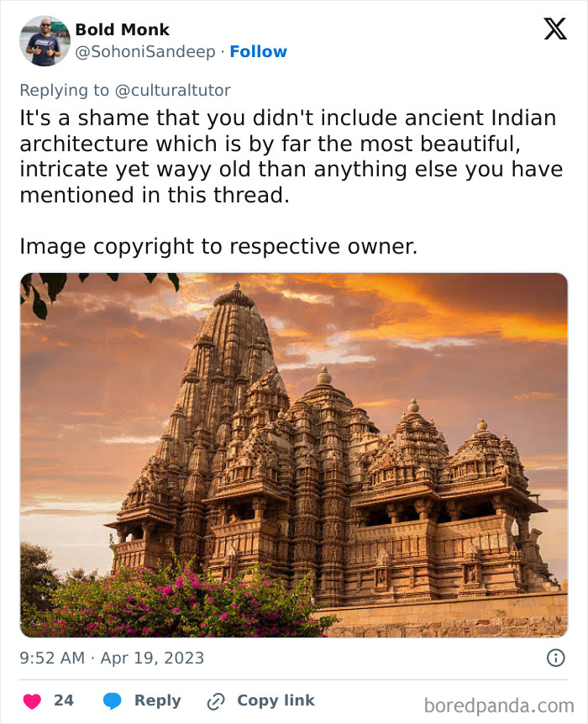Click the chain link copy icon

(x=216, y=701)
